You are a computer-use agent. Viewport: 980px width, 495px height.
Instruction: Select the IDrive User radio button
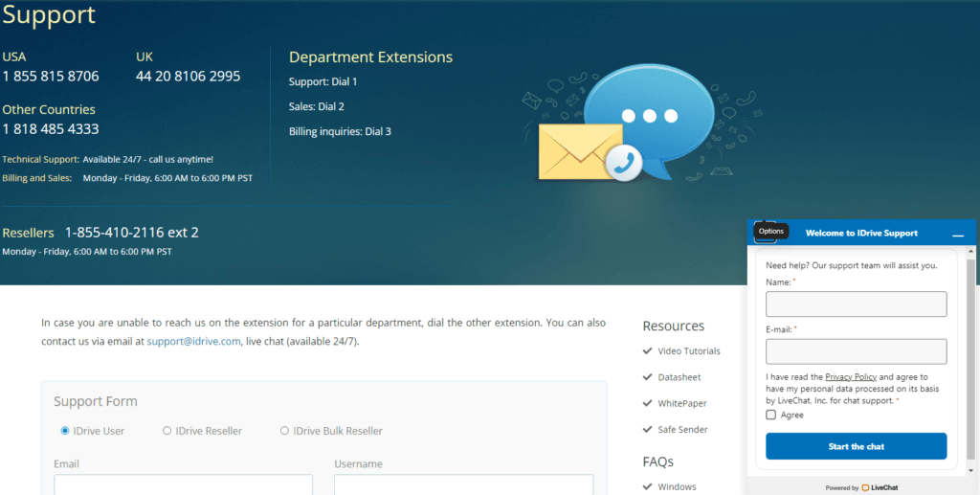(x=64, y=431)
